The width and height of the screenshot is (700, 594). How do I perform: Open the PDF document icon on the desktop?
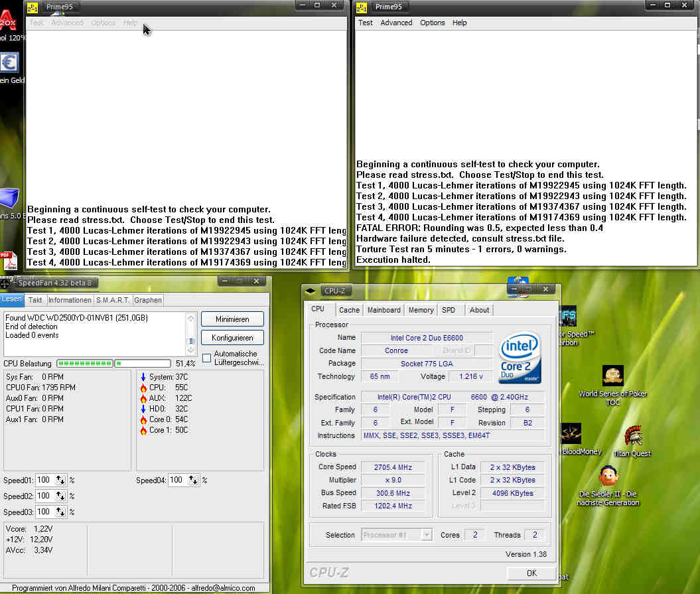point(9,261)
